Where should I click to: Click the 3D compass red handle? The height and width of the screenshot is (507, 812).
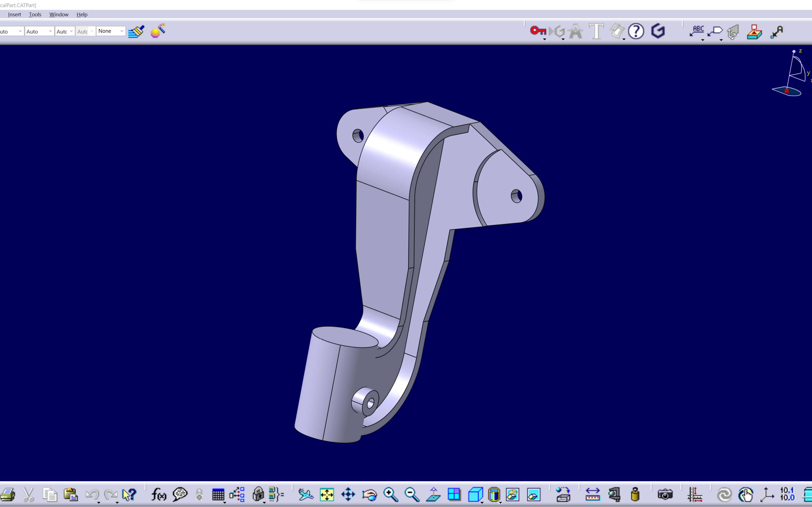(787, 91)
